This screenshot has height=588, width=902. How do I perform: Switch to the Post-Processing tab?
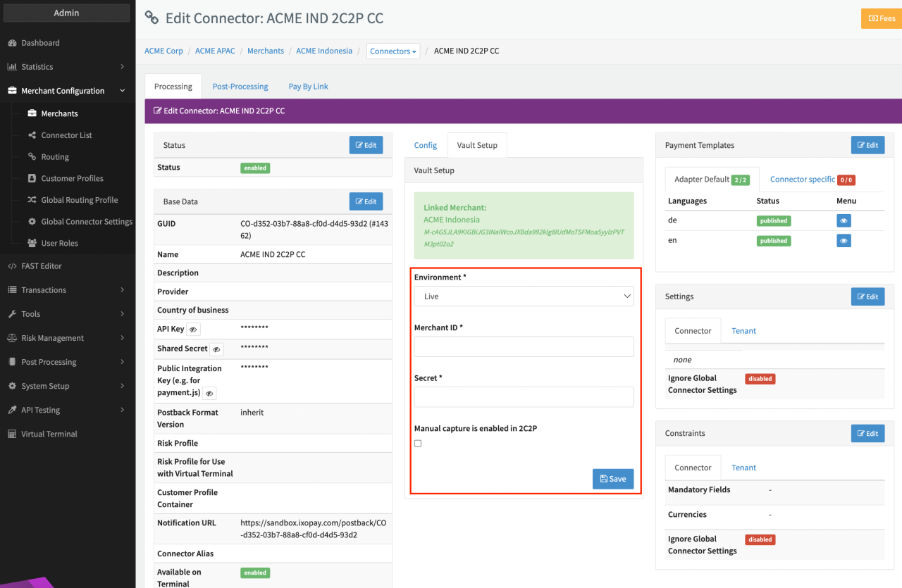(240, 87)
